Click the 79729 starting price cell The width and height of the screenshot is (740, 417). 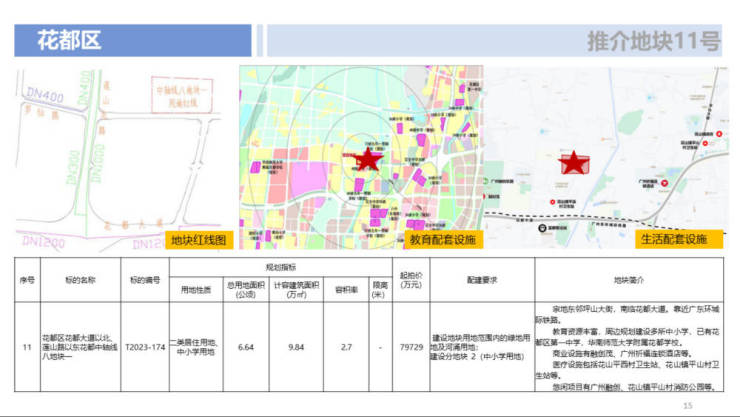click(x=410, y=347)
